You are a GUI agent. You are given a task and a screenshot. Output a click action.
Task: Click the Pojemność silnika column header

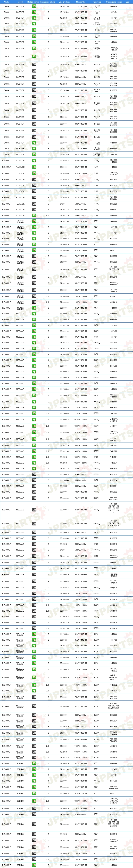click(47, 2)
